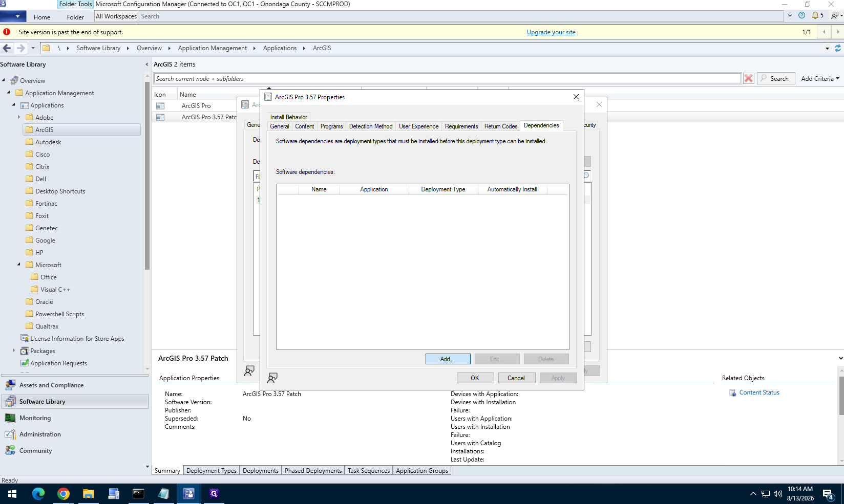This screenshot has height=504, width=844.
Task: Click feedback icon in ArcGIS Pro 3.57 Properties dialog
Action: pyautogui.click(x=272, y=378)
